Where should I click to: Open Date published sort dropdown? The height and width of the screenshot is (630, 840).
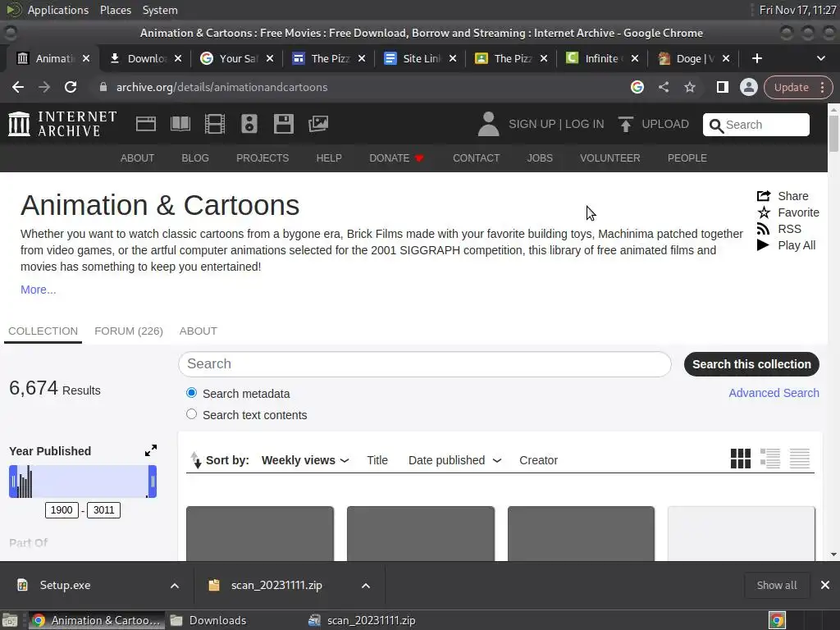[x=454, y=460]
